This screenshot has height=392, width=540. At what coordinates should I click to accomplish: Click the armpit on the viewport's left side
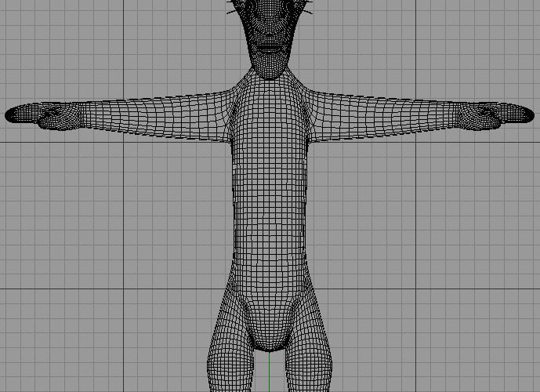click(232, 143)
